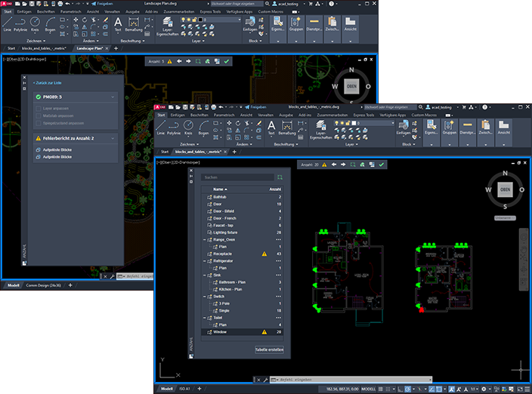This screenshot has height=394, width=532.
Task: Collapse the PM089: 5 section chevron
Action: click(x=113, y=97)
